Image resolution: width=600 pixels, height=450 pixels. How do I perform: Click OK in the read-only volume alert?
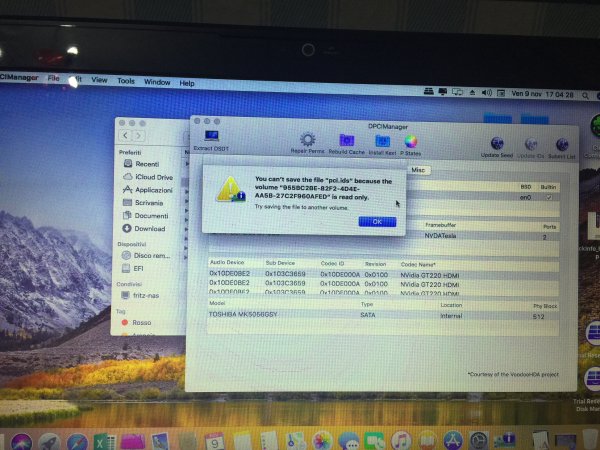click(x=377, y=222)
